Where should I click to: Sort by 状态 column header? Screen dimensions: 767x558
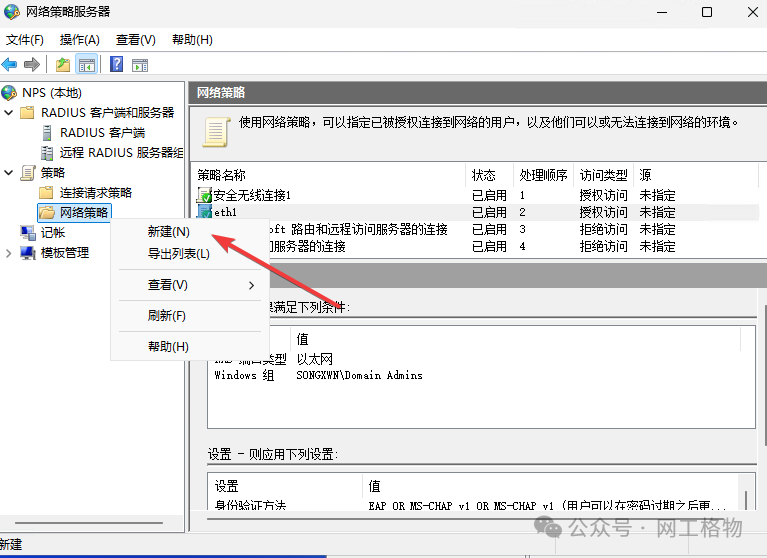[490, 175]
